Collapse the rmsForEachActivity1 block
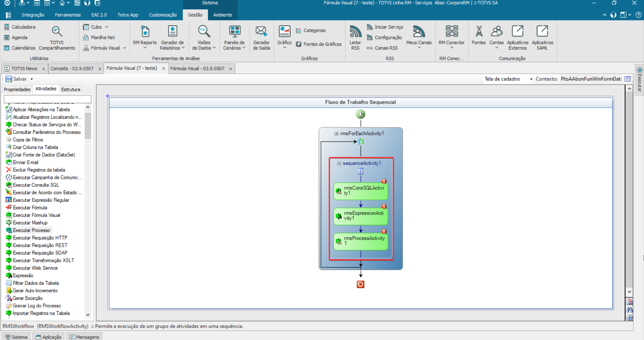This screenshot has width=644, height=340. pos(336,133)
